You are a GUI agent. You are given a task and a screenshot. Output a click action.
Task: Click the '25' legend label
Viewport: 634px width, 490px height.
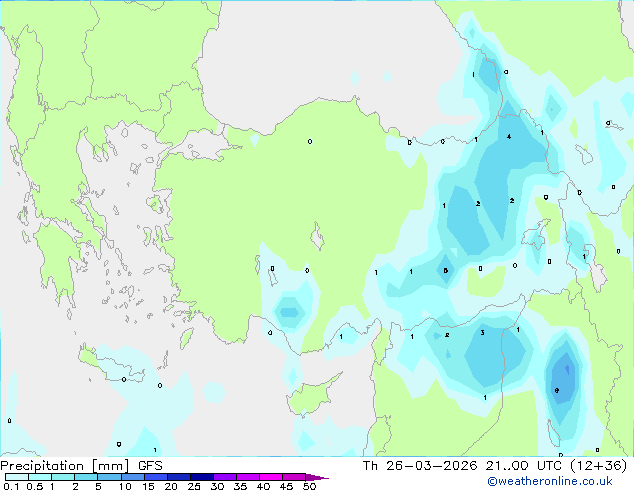click(194, 486)
